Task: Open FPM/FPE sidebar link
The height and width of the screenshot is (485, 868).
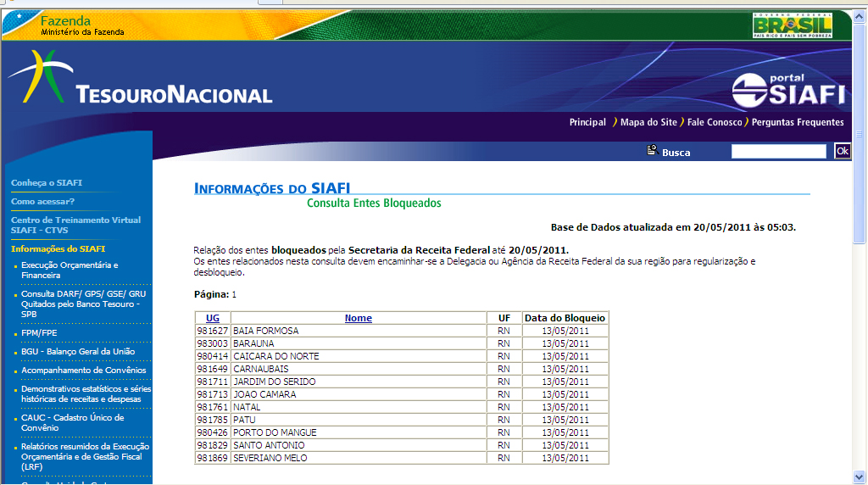Action: (39, 332)
